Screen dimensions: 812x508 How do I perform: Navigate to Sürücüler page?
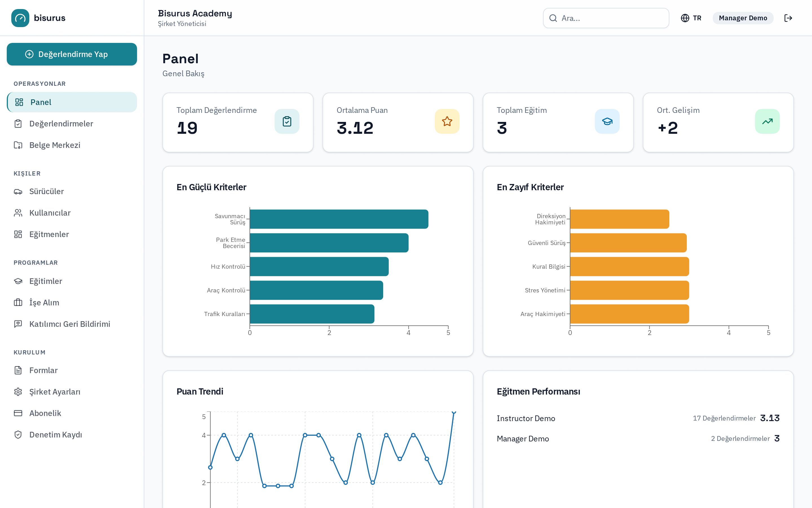[x=72, y=192]
